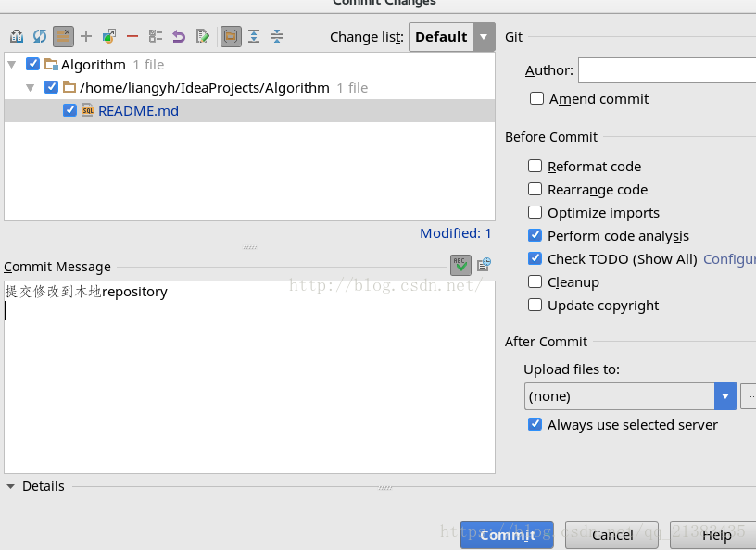Click the highlighted changelist toolbar icon
The image size is (756, 550).
[x=63, y=37]
